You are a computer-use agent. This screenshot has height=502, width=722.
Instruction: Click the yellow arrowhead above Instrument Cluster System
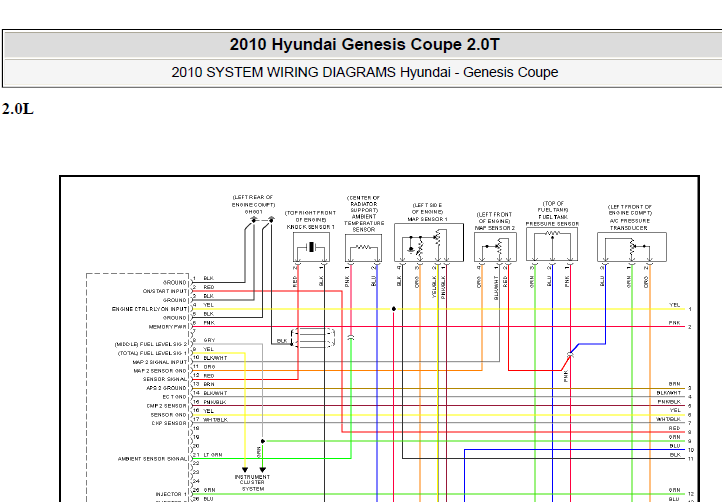pos(245,470)
